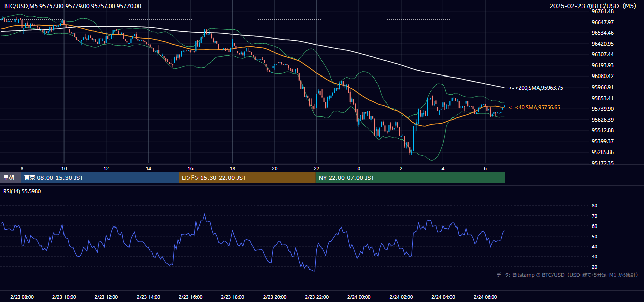Click price axis label 96761.48
The height and width of the screenshot is (302, 644).
pos(602,11)
